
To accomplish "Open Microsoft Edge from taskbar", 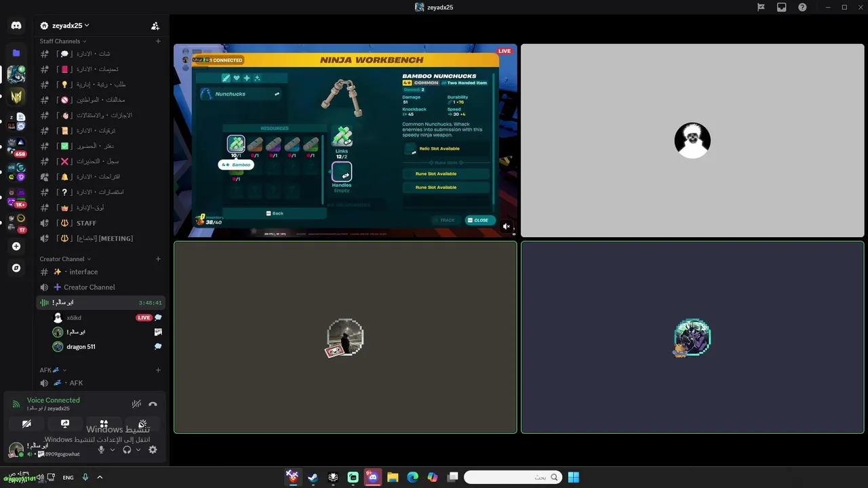I will pyautogui.click(x=412, y=477).
